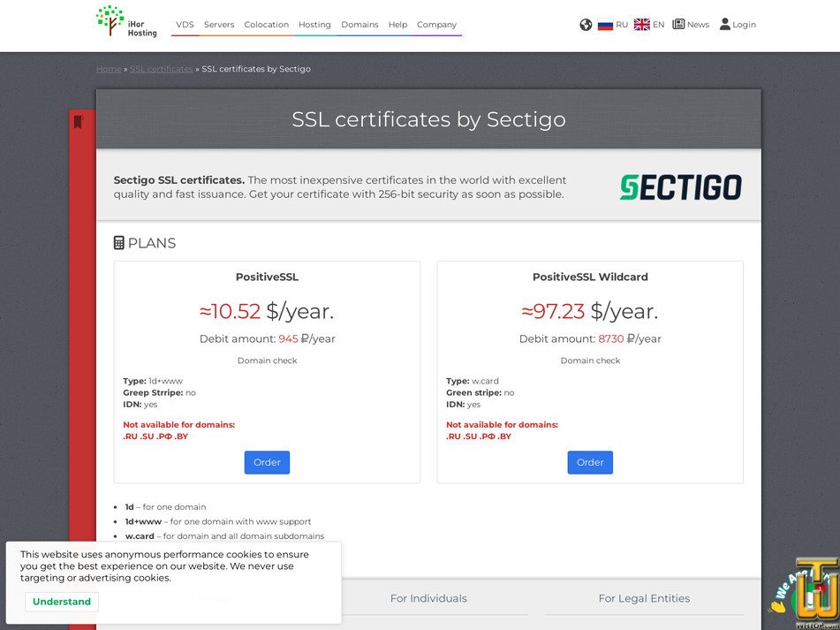The height and width of the screenshot is (630, 840).
Task: Open the globe language selector icon
Action: [586, 25]
